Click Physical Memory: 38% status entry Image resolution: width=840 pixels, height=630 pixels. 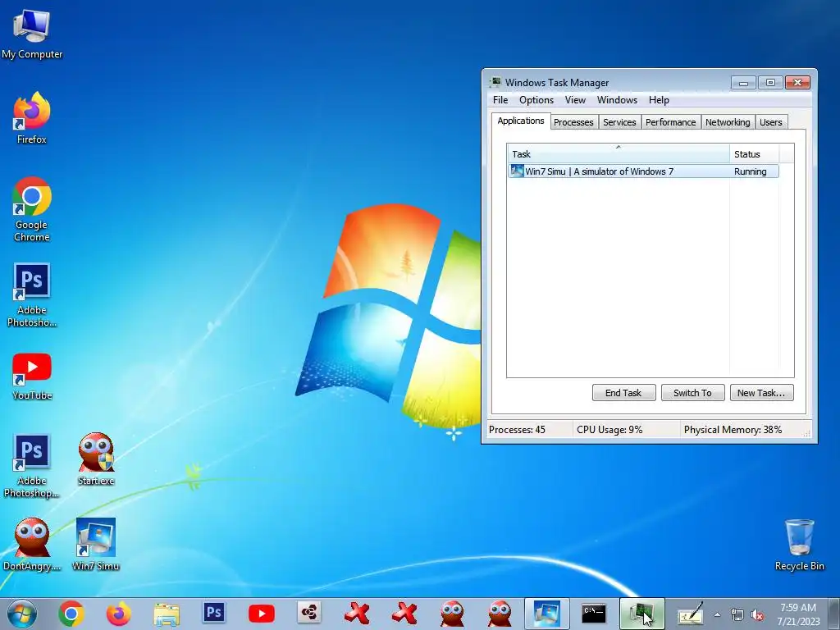tap(733, 430)
